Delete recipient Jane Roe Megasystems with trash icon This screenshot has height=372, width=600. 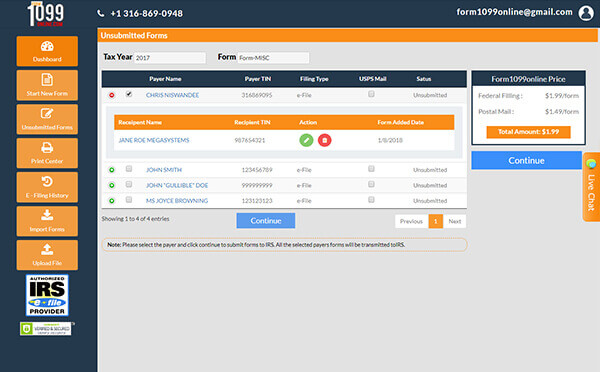[x=324, y=140]
